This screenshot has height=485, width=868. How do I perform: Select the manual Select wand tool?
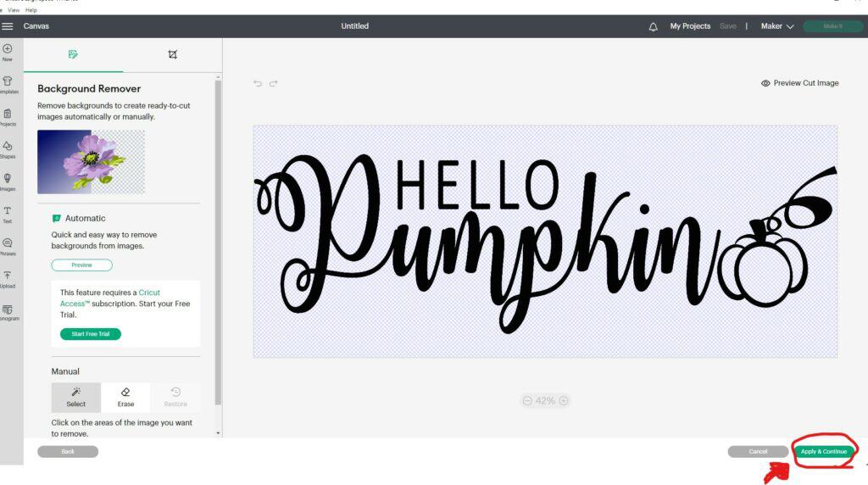tap(75, 398)
